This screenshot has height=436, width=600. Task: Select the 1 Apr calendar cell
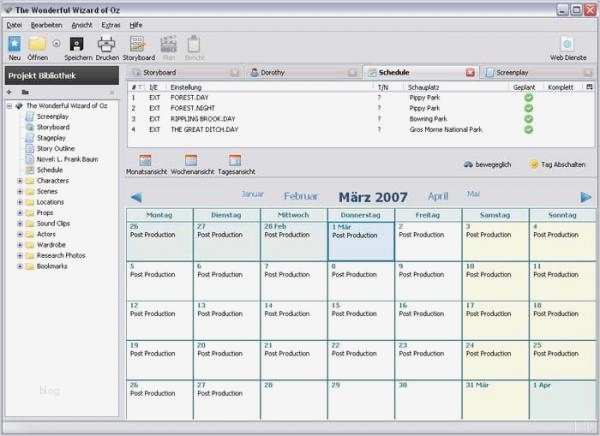tap(562, 400)
